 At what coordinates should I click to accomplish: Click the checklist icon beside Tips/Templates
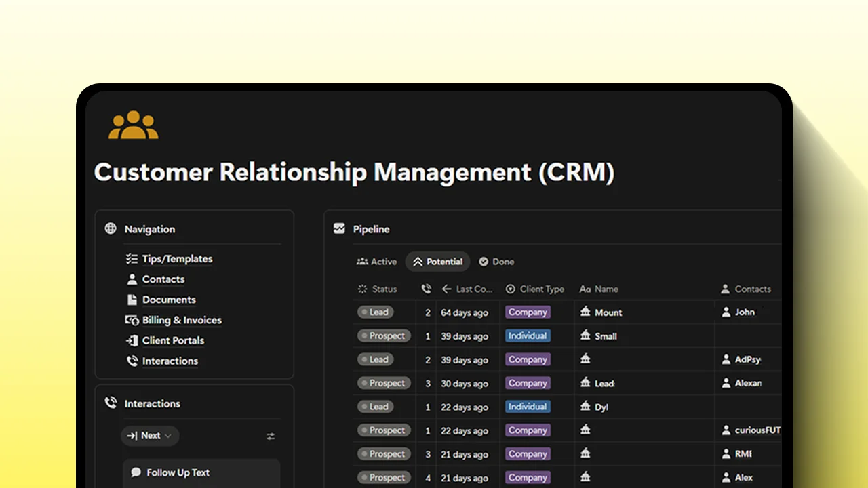[x=132, y=259]
